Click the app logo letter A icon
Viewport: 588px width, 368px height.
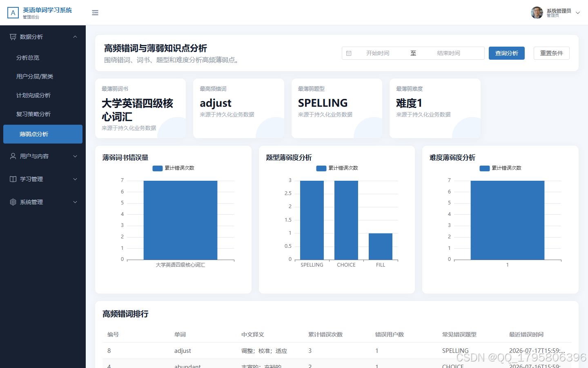(13, 13)
